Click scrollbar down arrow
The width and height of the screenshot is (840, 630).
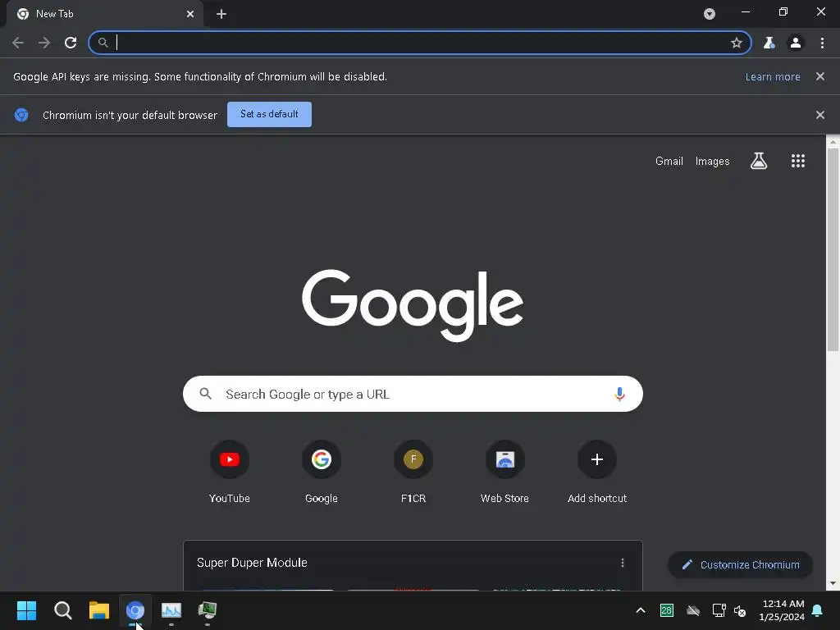tap(833, 583)
